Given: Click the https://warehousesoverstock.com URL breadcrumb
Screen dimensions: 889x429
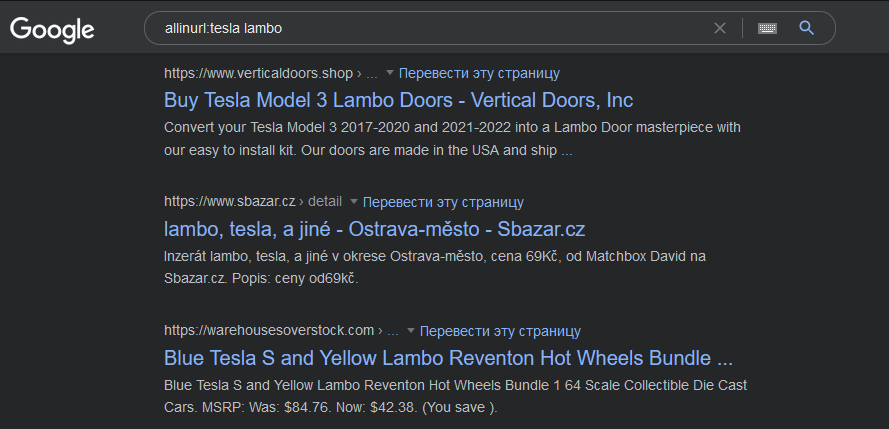Looking at the screenshot, I should pos(268,331).
